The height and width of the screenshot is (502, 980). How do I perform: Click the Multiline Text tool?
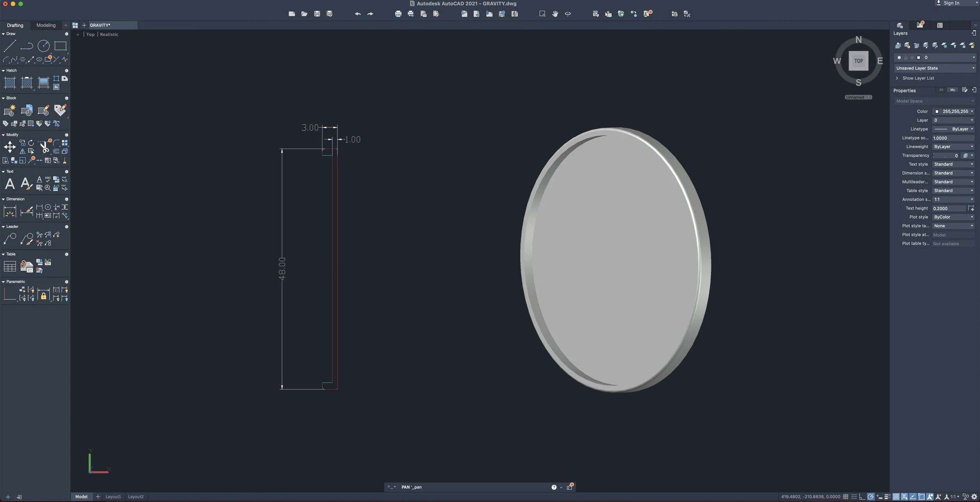[10, 183]
